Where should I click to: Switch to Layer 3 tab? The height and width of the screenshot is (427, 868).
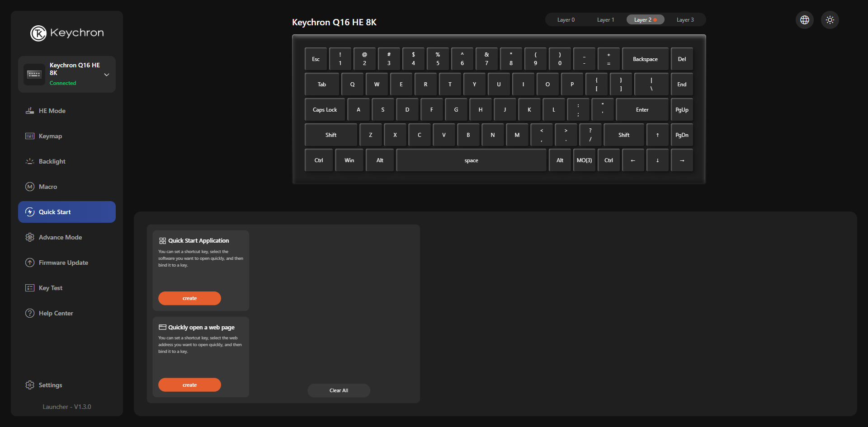(x=685, y=20)
